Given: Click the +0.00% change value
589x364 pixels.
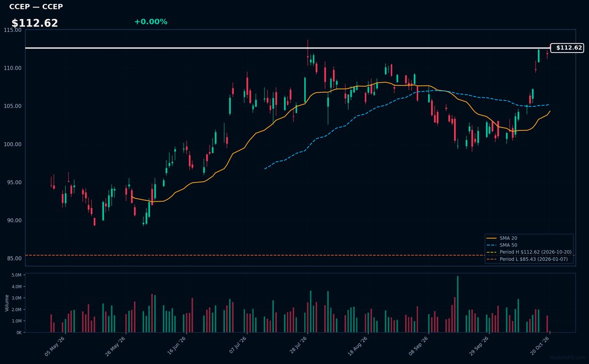Looking at the screenshot, I should click(x=151, y=22).
